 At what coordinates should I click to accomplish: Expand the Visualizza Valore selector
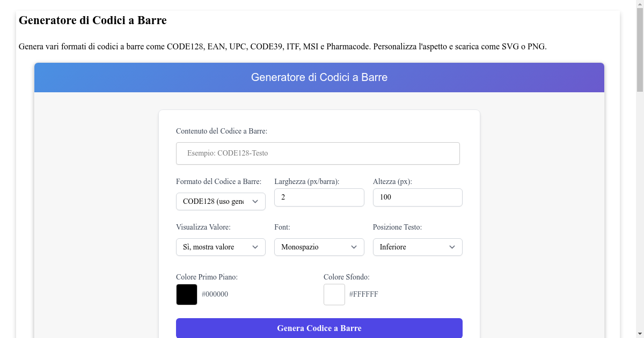(221, 247)
